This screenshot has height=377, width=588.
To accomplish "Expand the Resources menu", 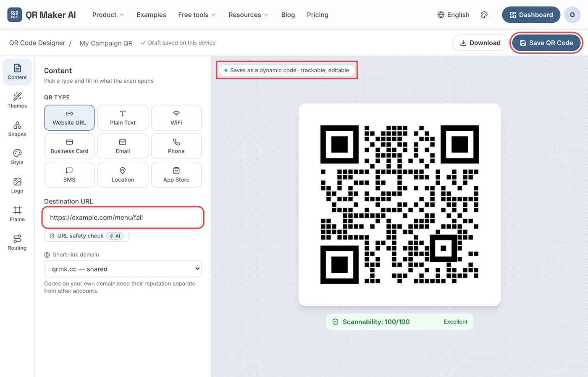I will [x=248, y=15].
